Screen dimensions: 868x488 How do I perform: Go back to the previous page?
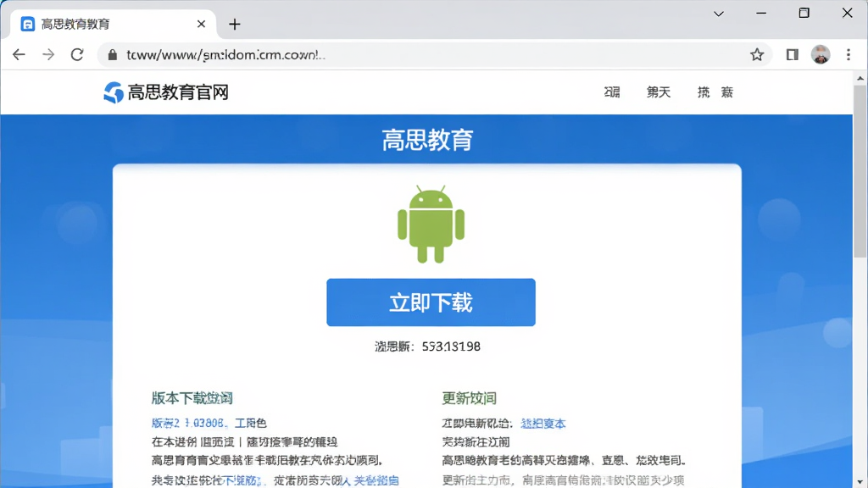(19, 54)
